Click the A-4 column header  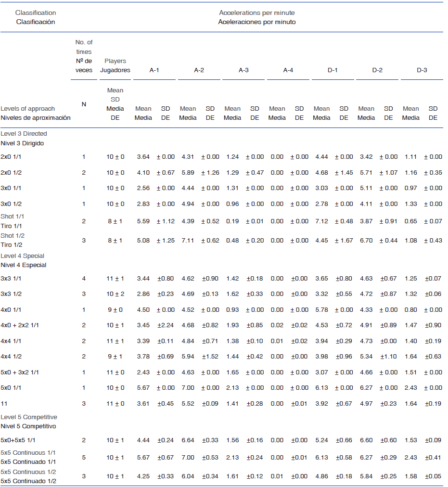[288, 70]
